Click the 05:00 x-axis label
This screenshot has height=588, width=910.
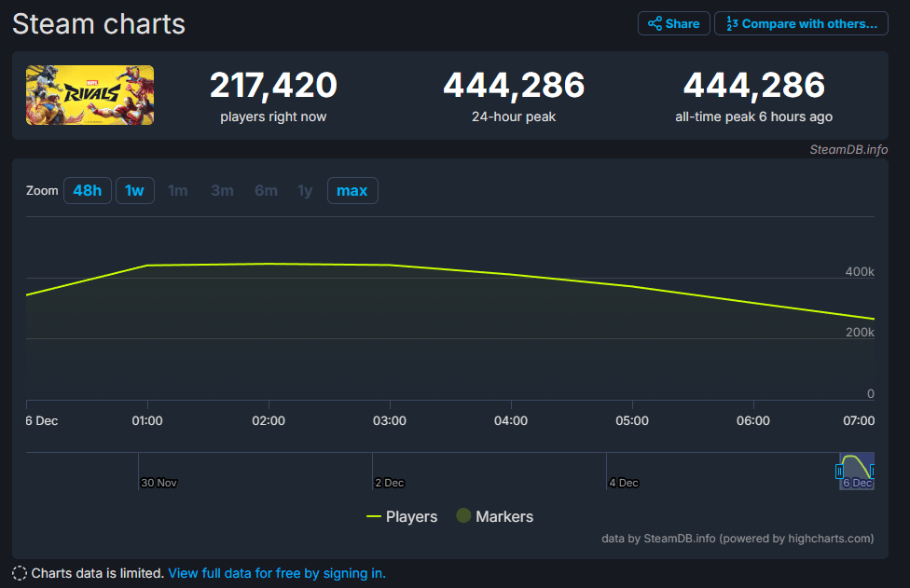(x=632, y=420)
